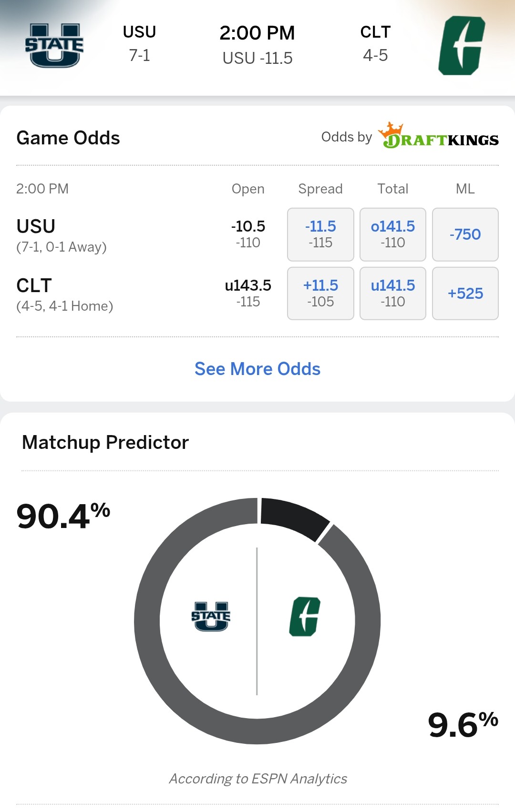Tap the 90.4% USU win probability
This screenshot has height=812, width=515.
(x=63, y=516)
